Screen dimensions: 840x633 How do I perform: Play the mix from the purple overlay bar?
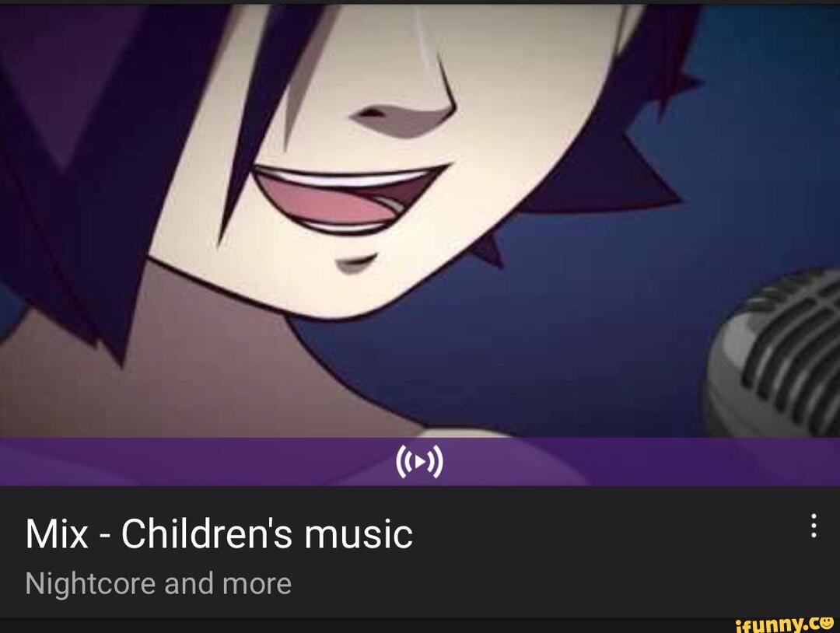[420, 462]
